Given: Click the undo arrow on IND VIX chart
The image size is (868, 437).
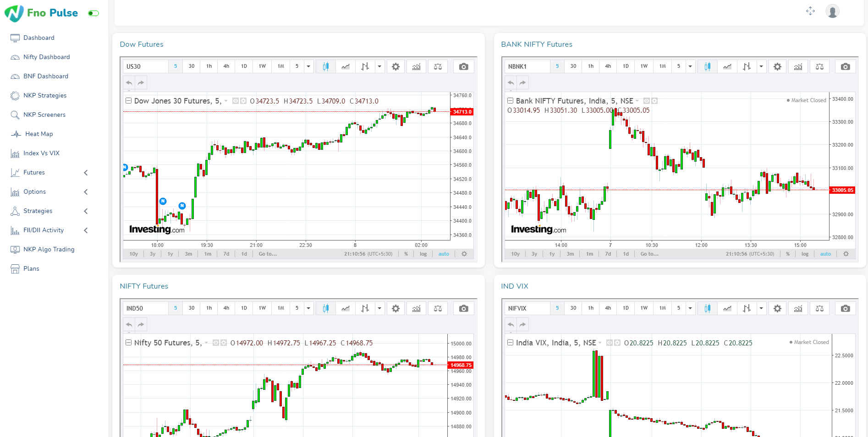Looking at the screenshot, I should 511,325.
